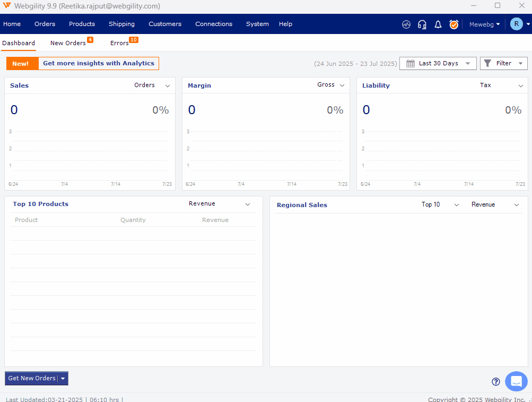Open the Shipping menu
Image resolution: width=532 pixels, height=402 pixels.
[x=121, y=24]
